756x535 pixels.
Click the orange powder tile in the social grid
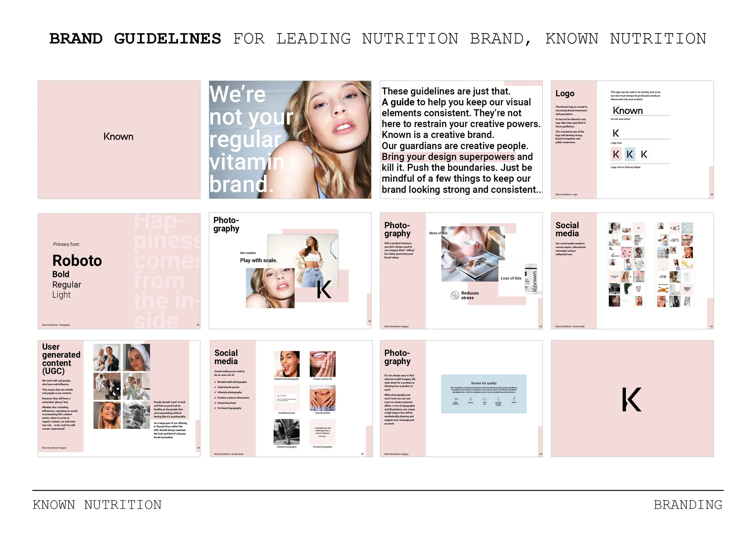pos(663,289)
